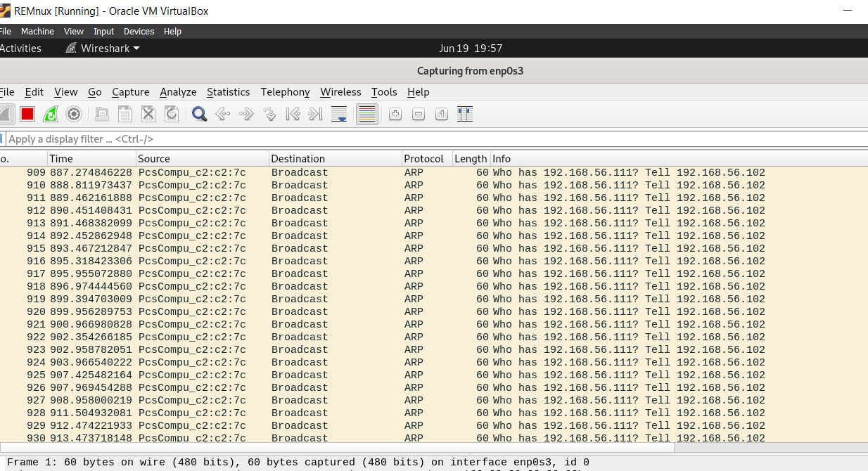
Task: Open the Tools menu
Action: point(384,92)
